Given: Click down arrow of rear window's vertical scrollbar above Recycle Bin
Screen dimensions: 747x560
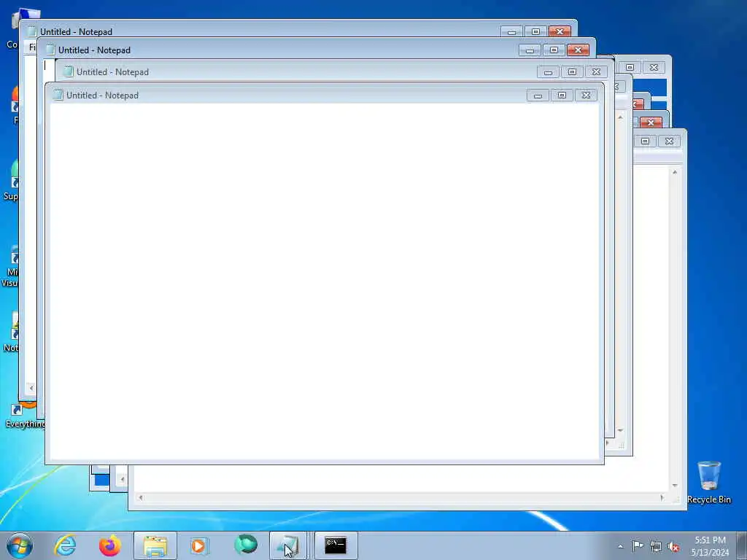Looking at the screenshot, I should click(x=675, y=485).
